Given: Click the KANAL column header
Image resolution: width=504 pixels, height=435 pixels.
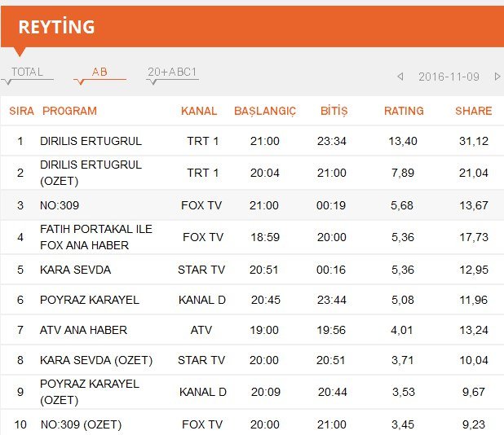Looking at the screenshot, I should pyautogui.click(x=199, y=111).
